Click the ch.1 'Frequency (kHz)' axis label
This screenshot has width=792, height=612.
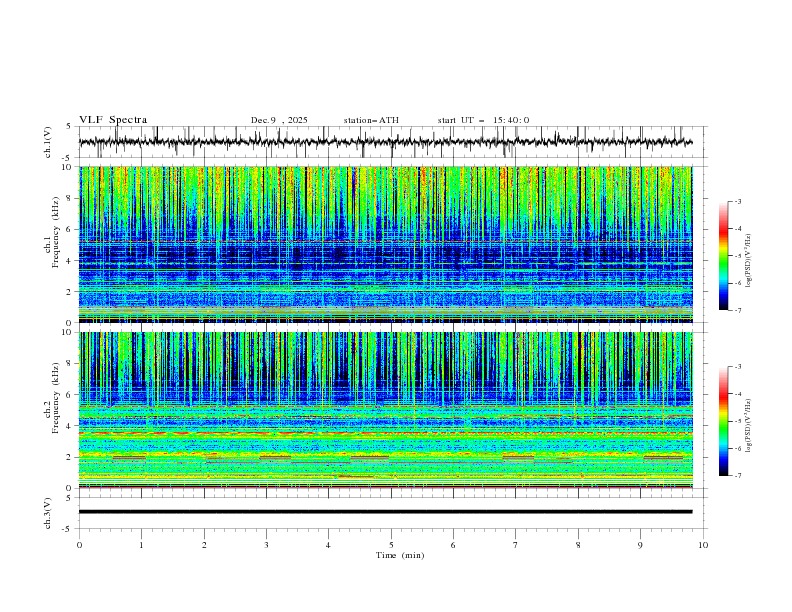coord(56,231)
